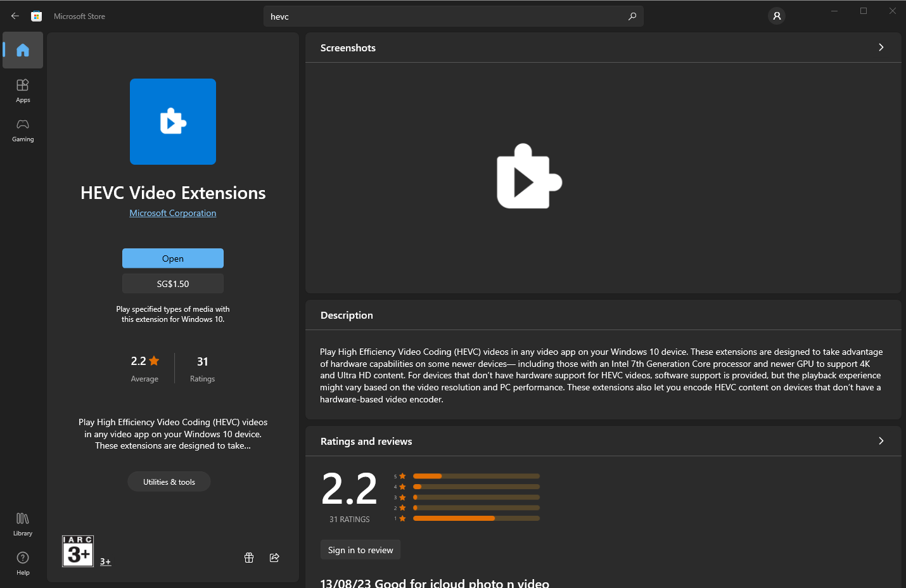
Task: Click the Ratings and reviews heading
Action: coord(366,441)
